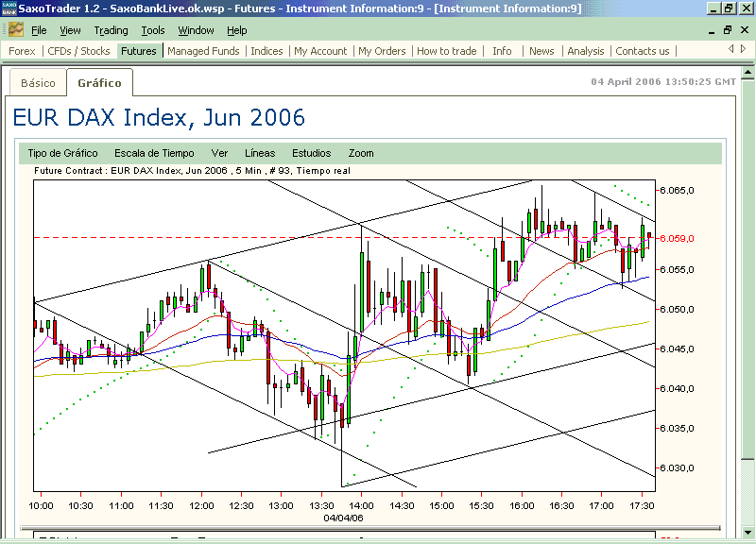Click the 17:30 time axis label
Screen dimensions: 756x544
642,506
